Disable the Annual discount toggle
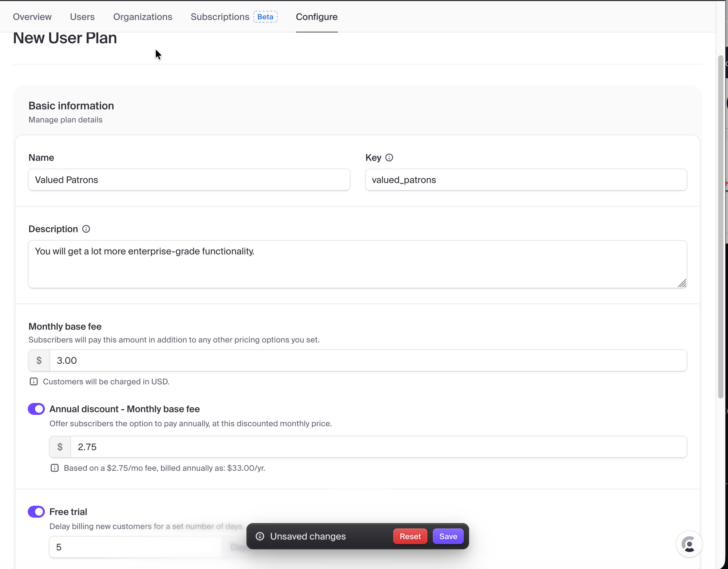728x569 pixels. [x=36, y=409]
